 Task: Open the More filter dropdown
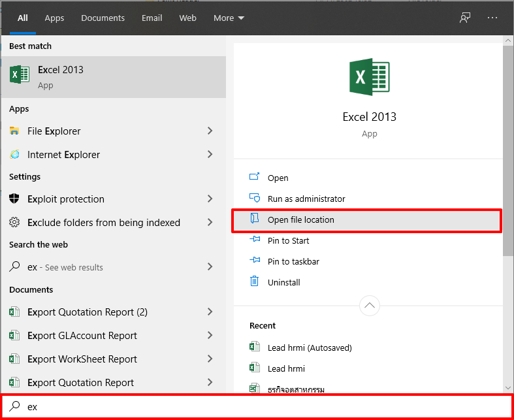tap(229, 18)
